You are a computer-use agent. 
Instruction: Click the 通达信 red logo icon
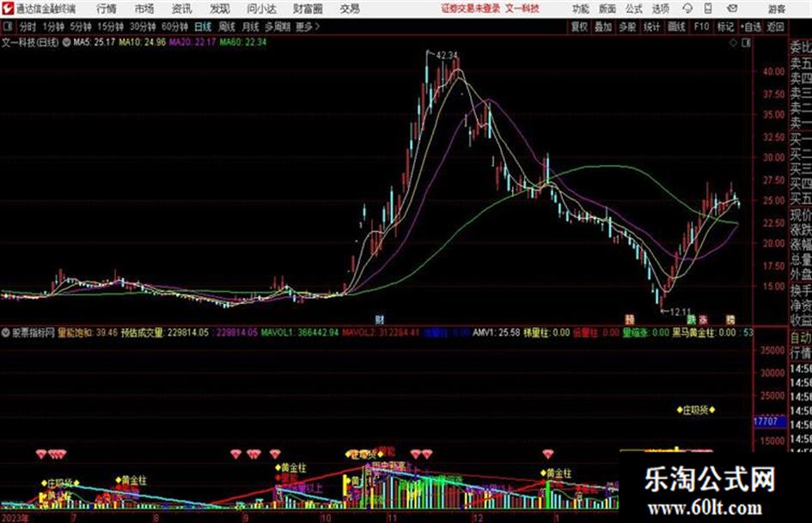pyautogui.click(x=8, y=9)
